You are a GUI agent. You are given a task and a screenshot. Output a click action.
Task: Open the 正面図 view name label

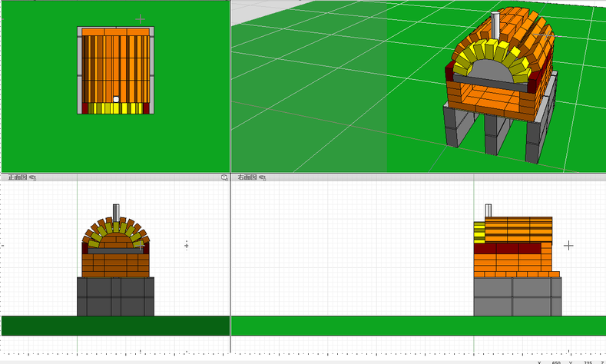[x=17, y=177]
